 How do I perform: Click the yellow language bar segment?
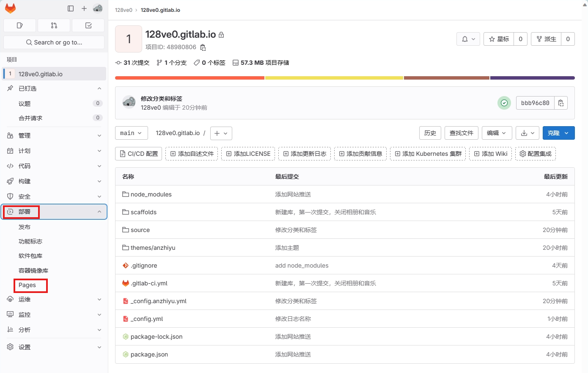pos(334,78)
